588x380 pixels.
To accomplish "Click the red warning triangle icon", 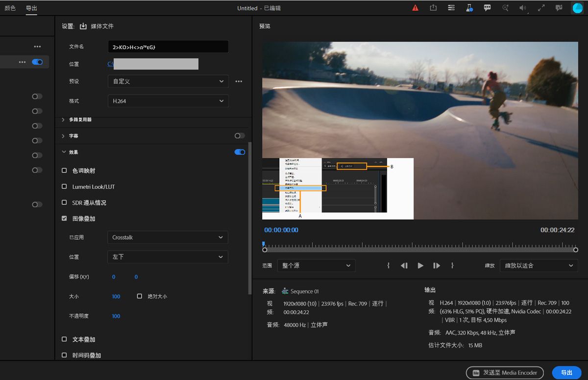I will (x=416, y=8).
